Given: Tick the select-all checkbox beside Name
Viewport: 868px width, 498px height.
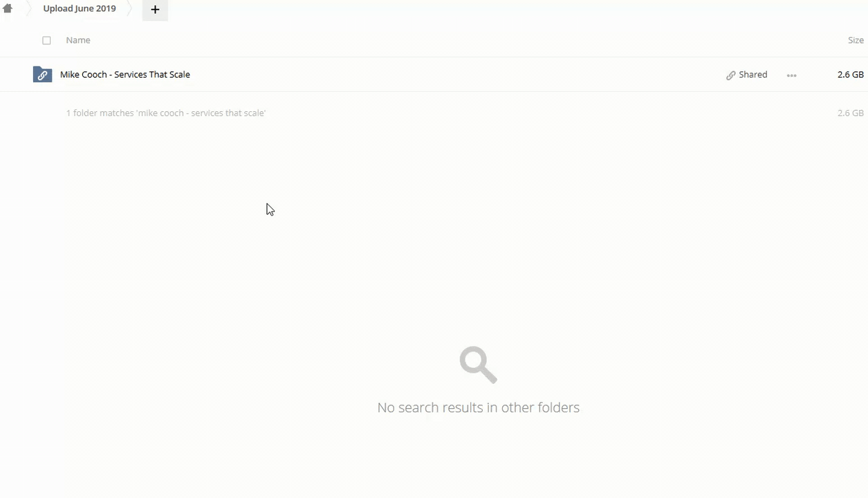Looking at the screenshot, I should pos(46,40).
